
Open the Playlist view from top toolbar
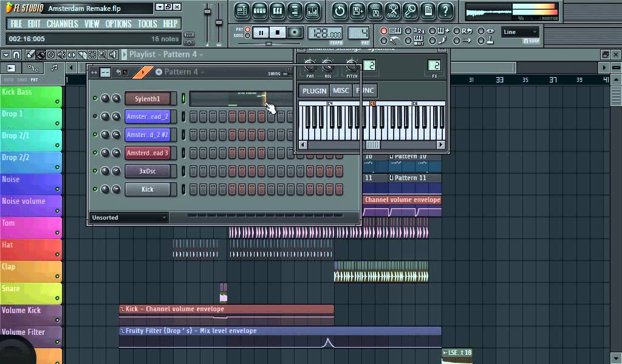pos(242,11)
